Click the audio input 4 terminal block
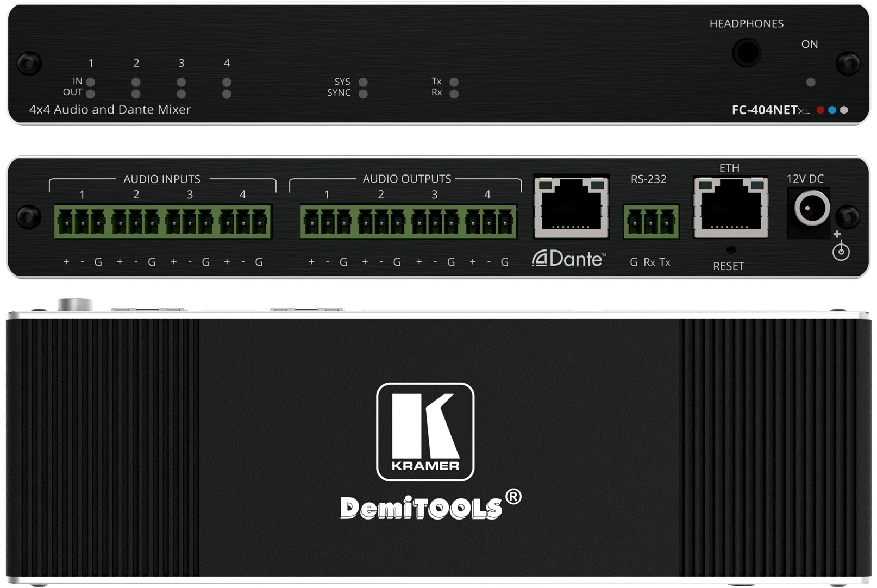Viewport: 877px width, 588px height. pos(243,222)
